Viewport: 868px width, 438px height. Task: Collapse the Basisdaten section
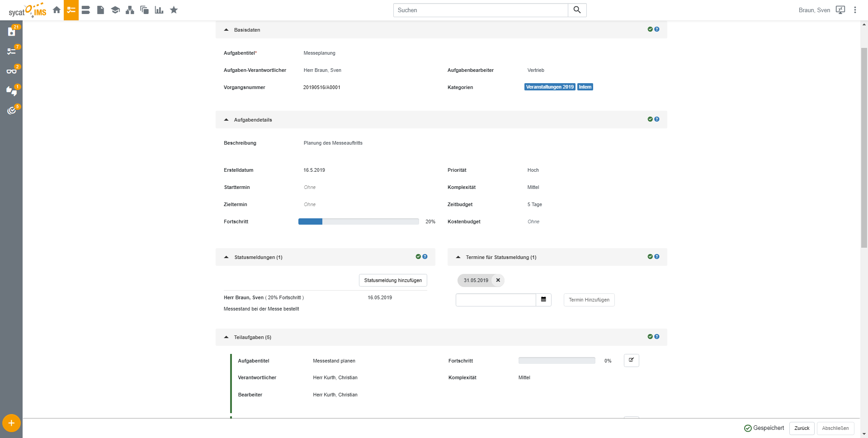[x=226, y=30]
